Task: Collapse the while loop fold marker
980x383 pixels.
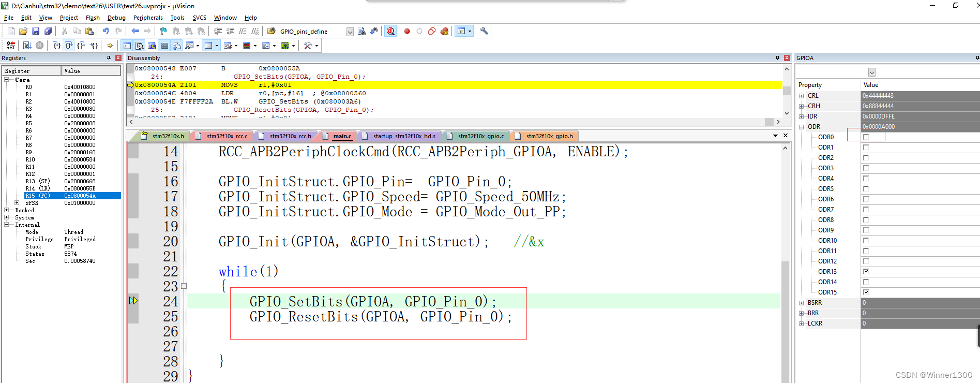Action: click(184, 286)
